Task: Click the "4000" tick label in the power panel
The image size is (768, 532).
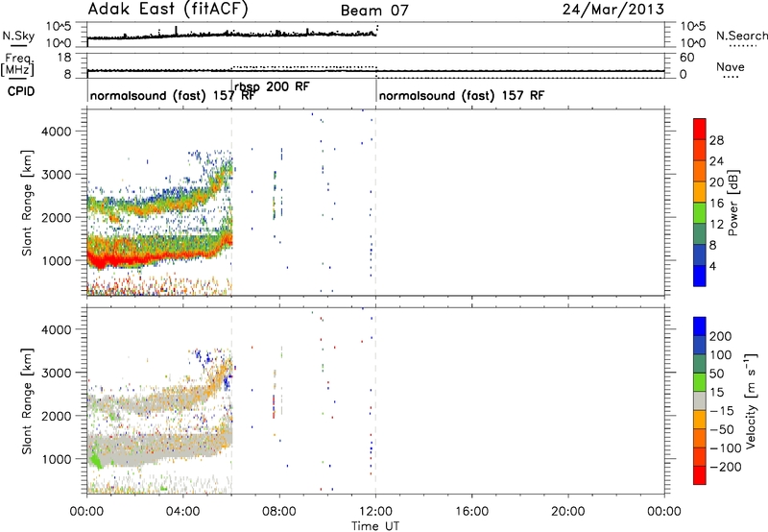Action: (56, 132)
